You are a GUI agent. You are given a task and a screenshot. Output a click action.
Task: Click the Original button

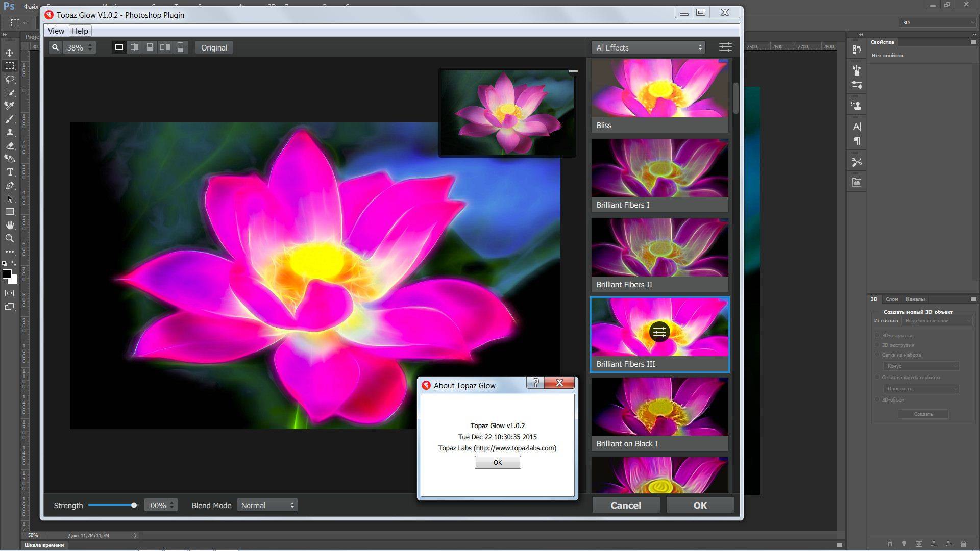point(214,47)
